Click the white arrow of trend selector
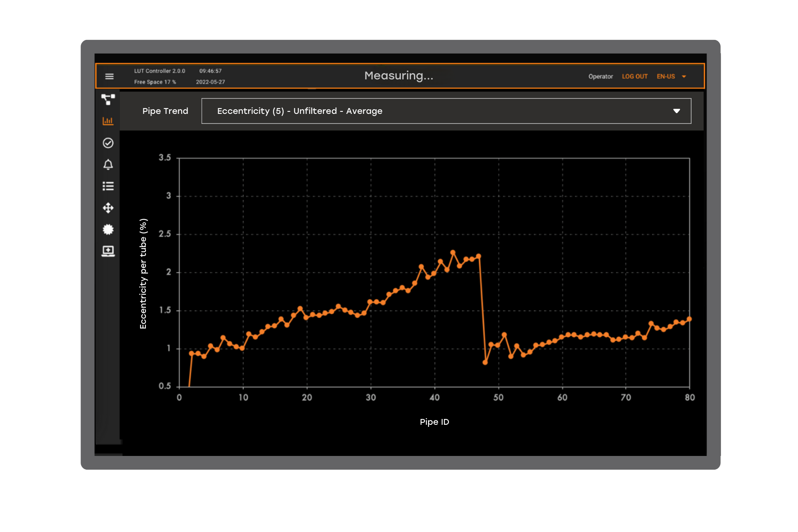This screenshot has width=798, height=532. 676,111
